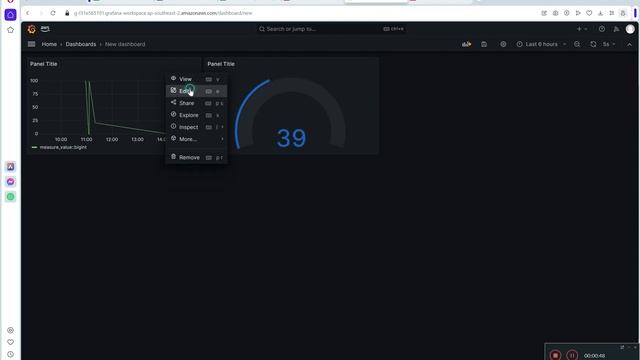Click the heart bookmark icon in address bar
Image resolution: width=640 pixels, height=360 pixels.
tap(589, 13)
